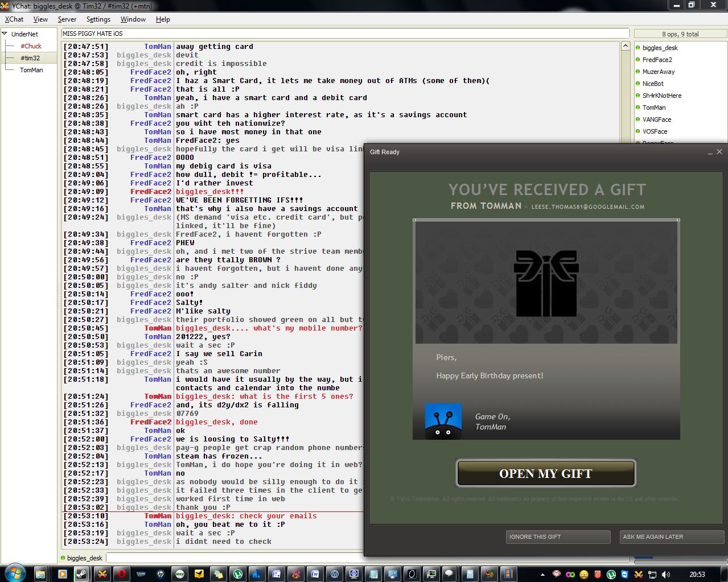
Task: Open the Opera browser from the taskbar
Action: pos(121,574)
